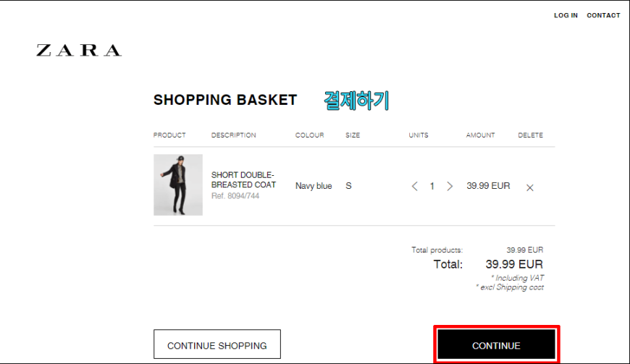Open the coat product thumbnail

pyautogui.click(x=178, y=185)
